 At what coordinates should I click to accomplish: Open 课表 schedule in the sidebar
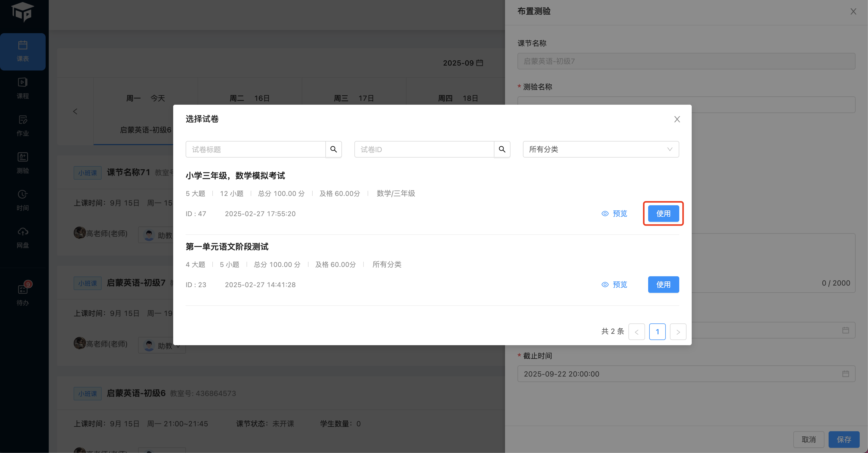23,51
